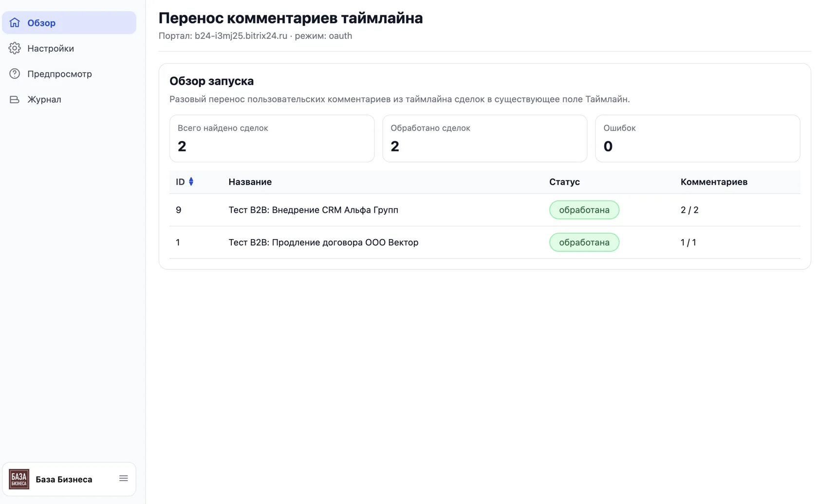Click the База Бизнеса logo thumbnail
This screenshot has height=504, width=818.
point(19,479)
